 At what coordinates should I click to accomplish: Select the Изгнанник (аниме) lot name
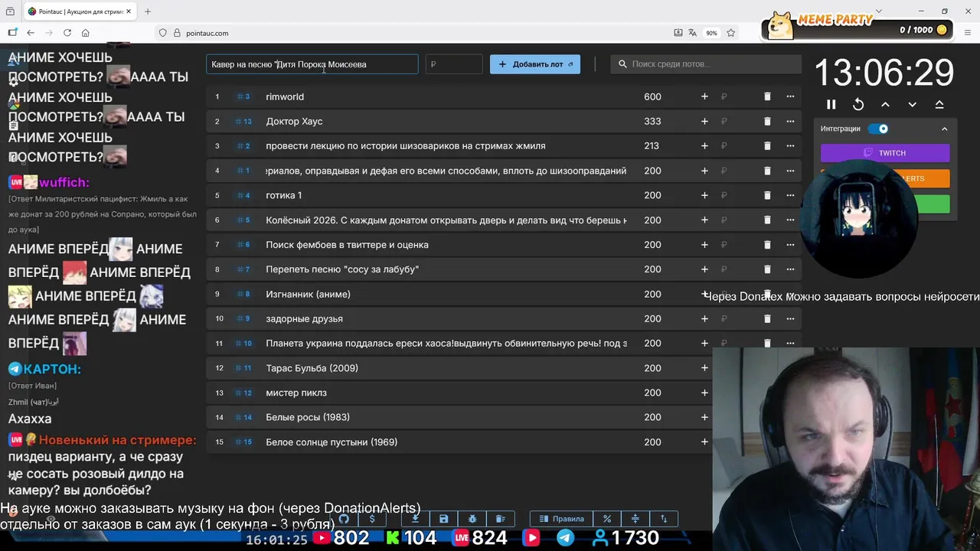click(x=308, y=294)
